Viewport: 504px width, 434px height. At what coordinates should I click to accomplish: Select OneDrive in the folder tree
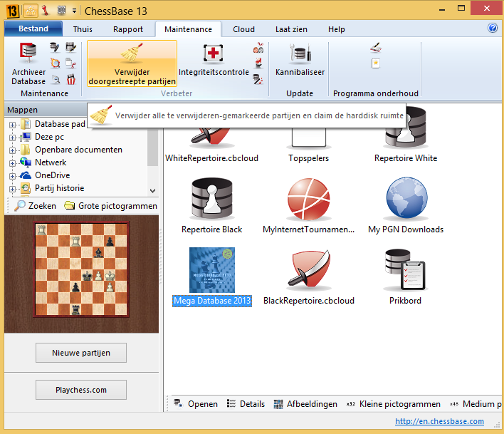click(x=53, y=175)
